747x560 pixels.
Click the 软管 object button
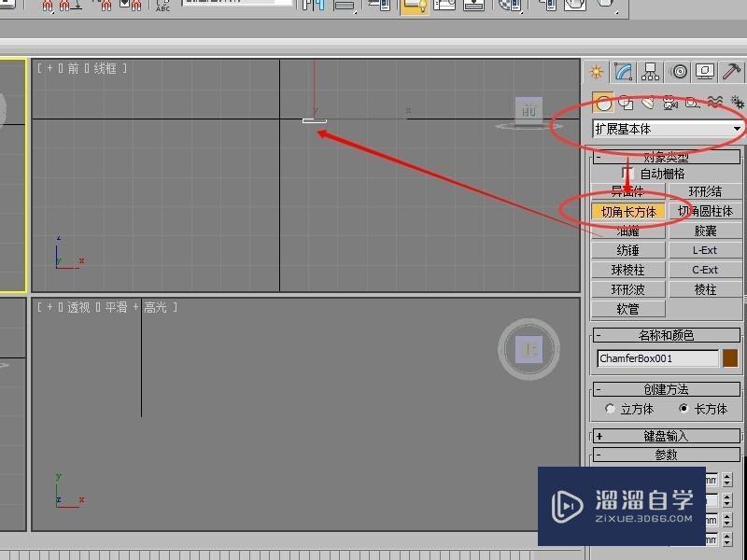click(x=627, y=310)
